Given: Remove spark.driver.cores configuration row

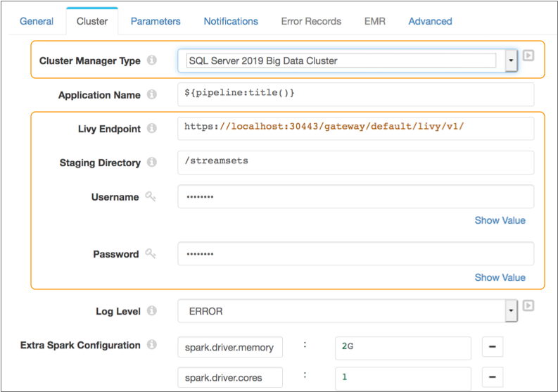Looking at the screenshot, I should point(493,377).
